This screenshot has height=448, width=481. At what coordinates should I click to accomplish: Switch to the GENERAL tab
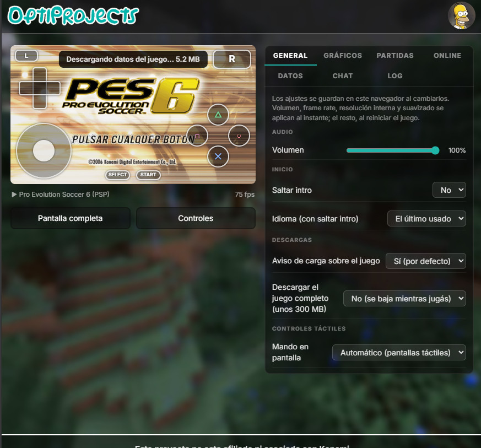[290, 56]
